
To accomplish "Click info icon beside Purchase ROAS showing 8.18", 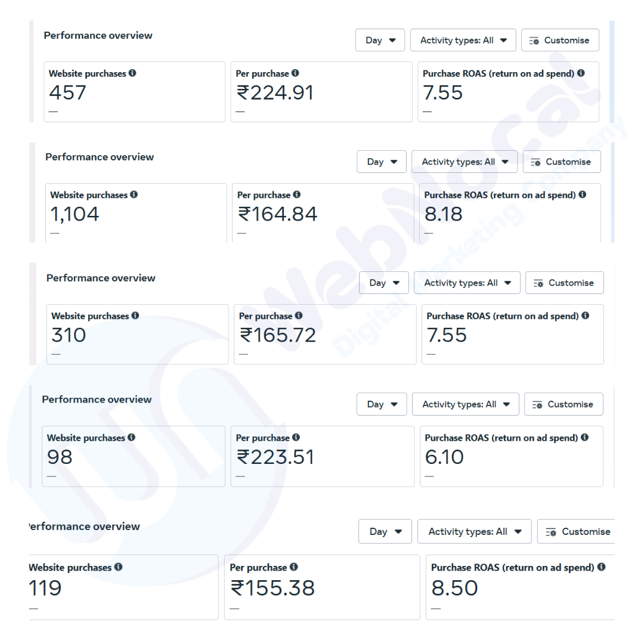I will click(583, 194).
